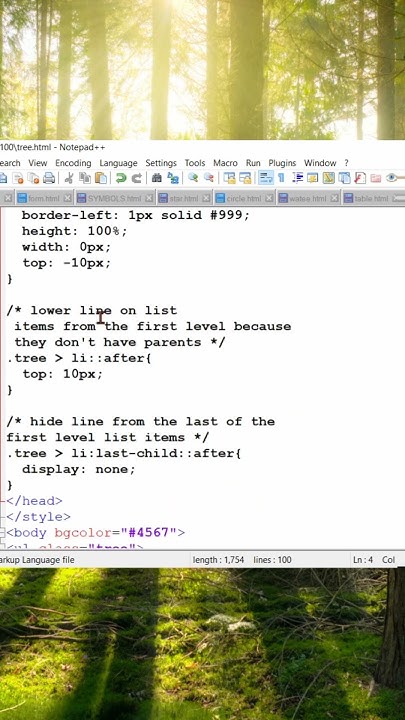Open the Tools menu

pos(195,163)
